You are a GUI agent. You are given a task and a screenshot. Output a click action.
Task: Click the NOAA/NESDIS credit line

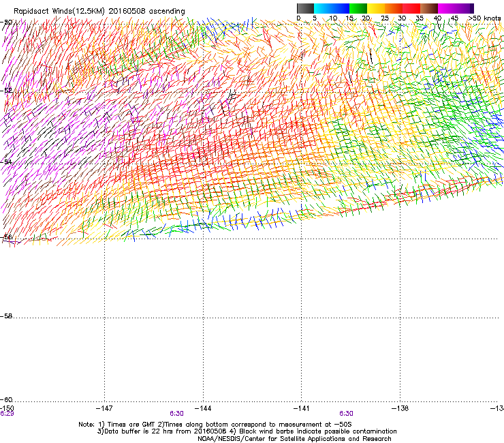(294, 439)
